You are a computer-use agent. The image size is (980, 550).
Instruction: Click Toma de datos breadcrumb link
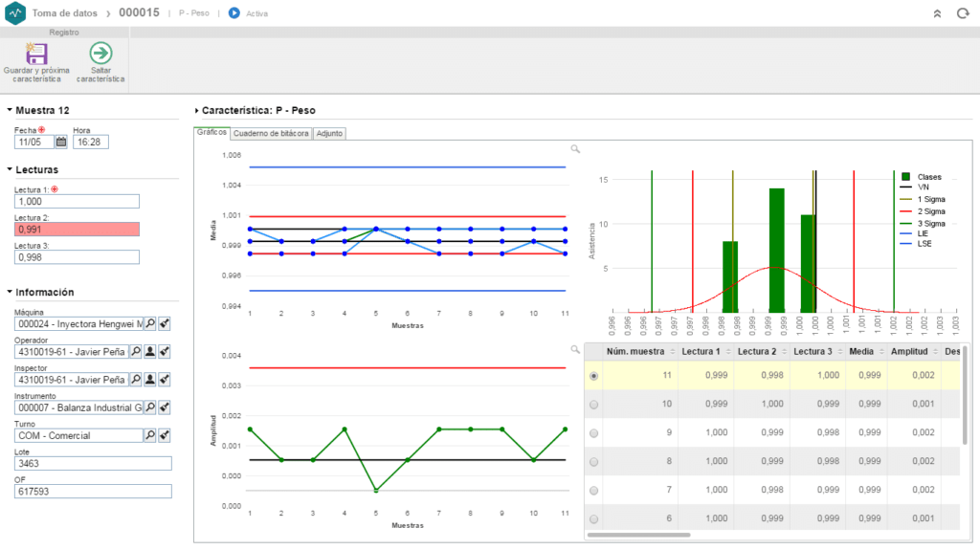65,13
